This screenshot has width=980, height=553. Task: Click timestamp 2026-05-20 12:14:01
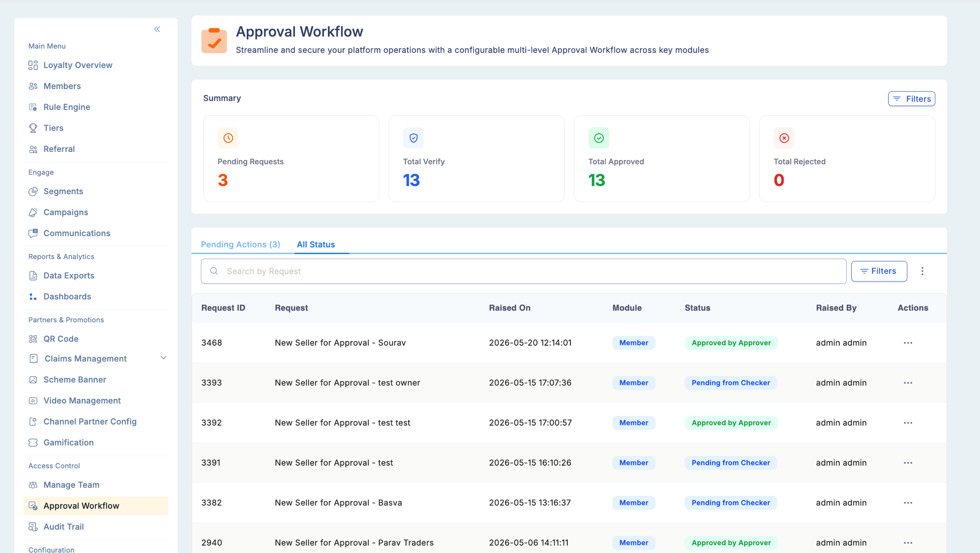(530, 343)
